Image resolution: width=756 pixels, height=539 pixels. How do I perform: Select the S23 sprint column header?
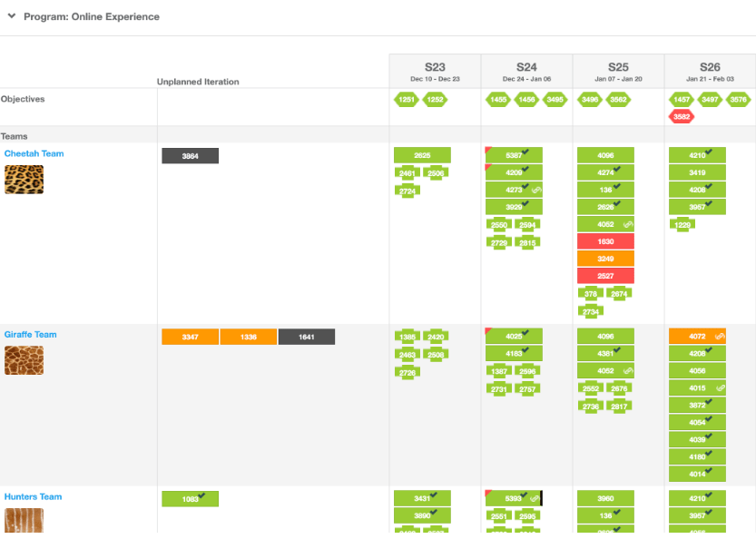tap(435, 66)
